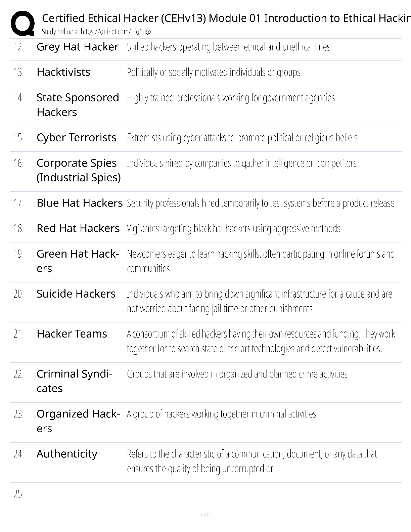Click the Red Hat Hackers definition
The image size is (411, 532).
click(234, 229)
